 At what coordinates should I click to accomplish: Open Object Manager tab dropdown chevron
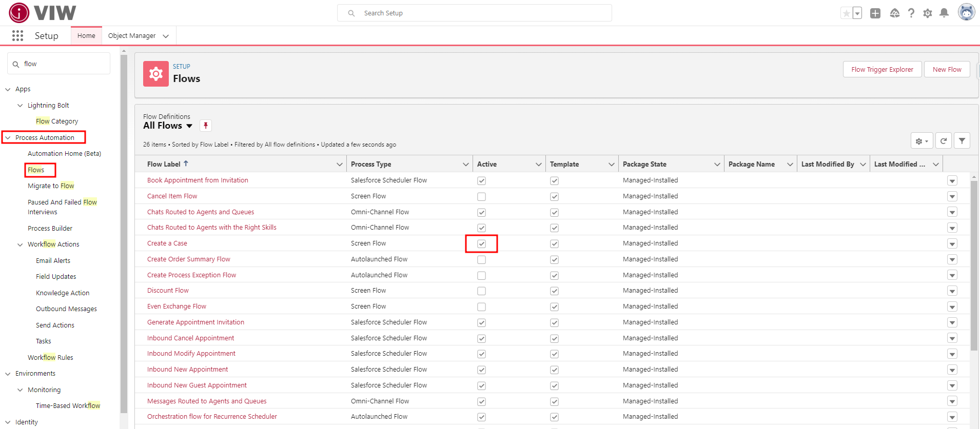point(166,36)
